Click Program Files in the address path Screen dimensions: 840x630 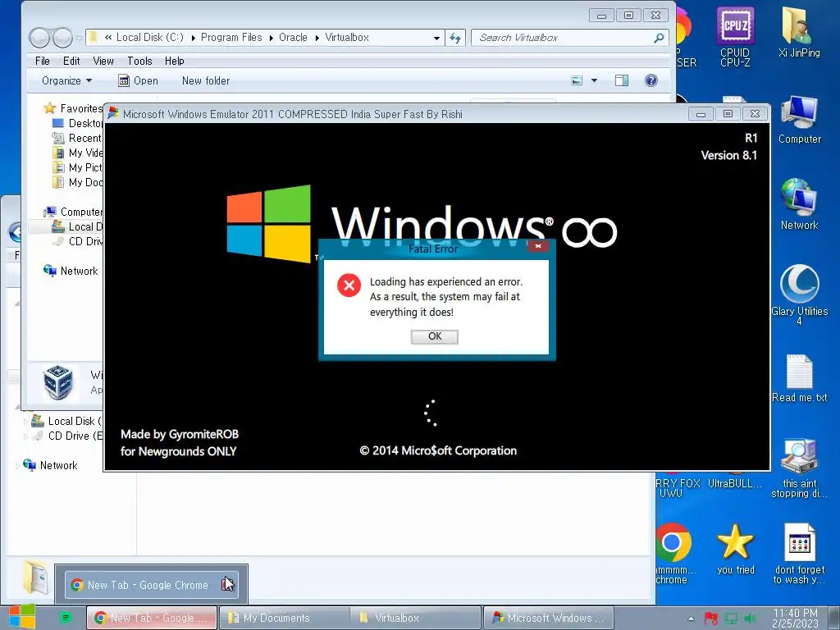point(231,38)
